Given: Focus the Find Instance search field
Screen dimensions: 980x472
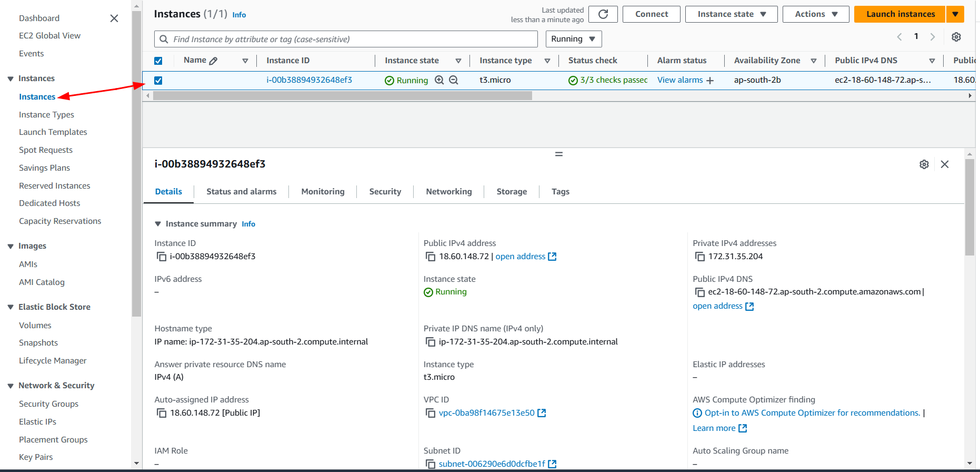Looking at the screenshot, I should tap(346, 39).
